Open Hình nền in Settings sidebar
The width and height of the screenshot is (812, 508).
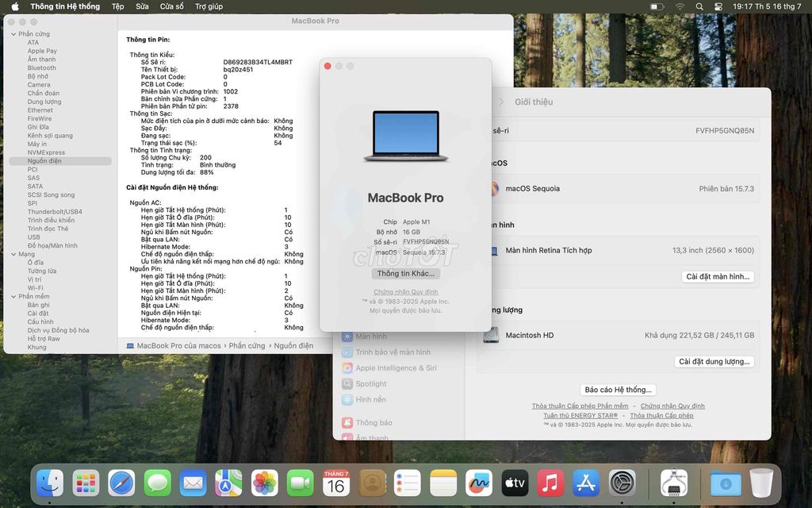coord(363,400)
